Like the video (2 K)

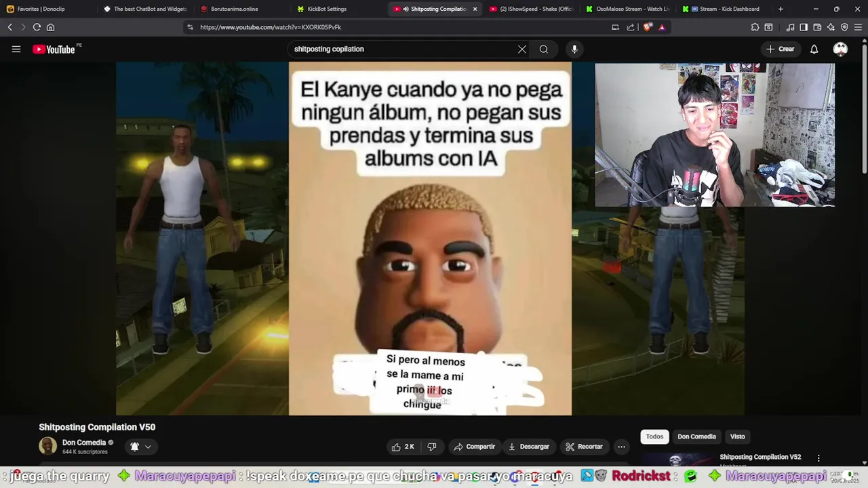[403, 447]
